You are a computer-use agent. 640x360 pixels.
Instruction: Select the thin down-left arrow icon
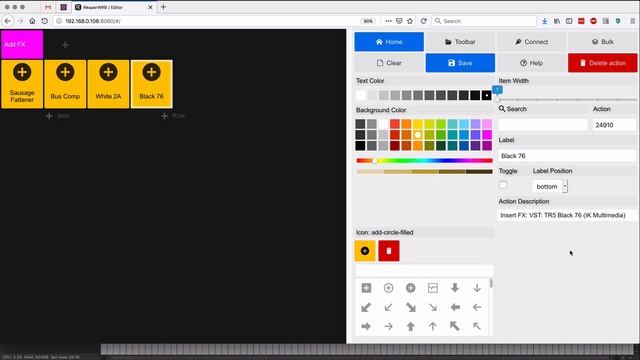point(388,307)
